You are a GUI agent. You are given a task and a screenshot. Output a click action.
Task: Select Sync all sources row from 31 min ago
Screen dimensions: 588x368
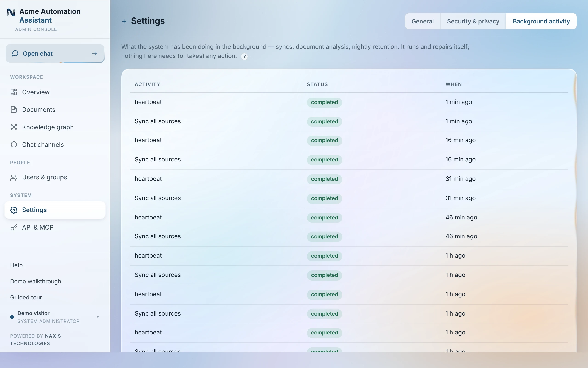(x=349, y=198)
